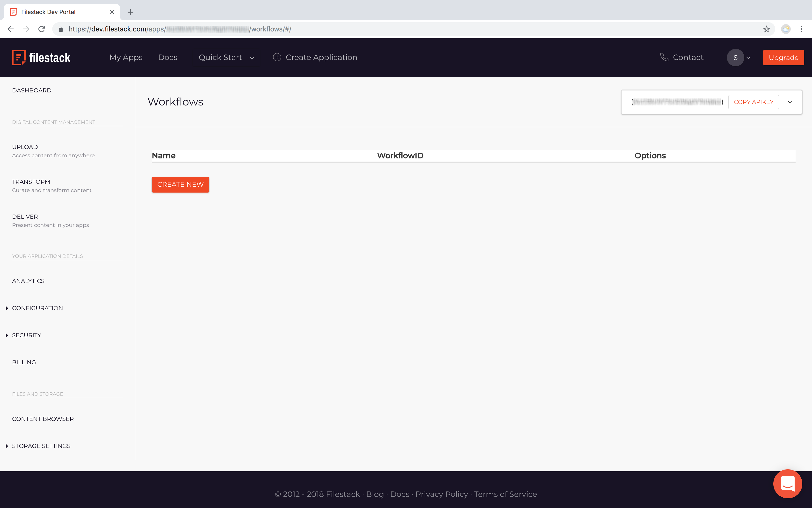Open Blog link in footer
The width and height of the screenshot is (812, 508).
click(x=375, y=494)
